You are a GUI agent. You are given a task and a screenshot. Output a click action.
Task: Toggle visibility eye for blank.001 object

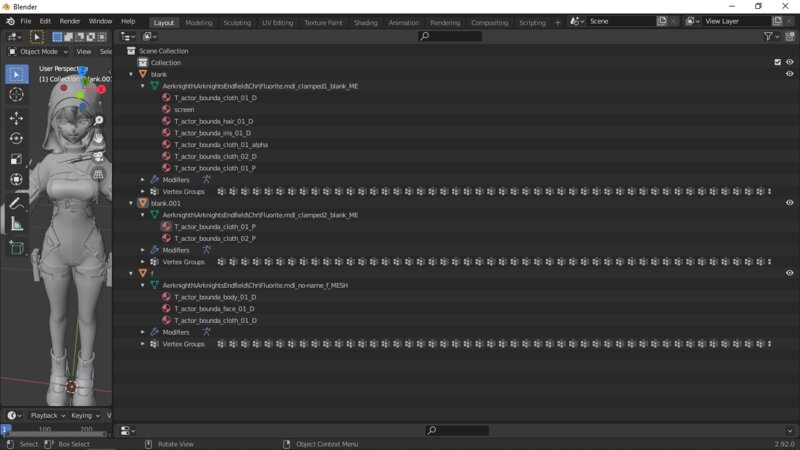pyautogui.click(x=789, y=203)
